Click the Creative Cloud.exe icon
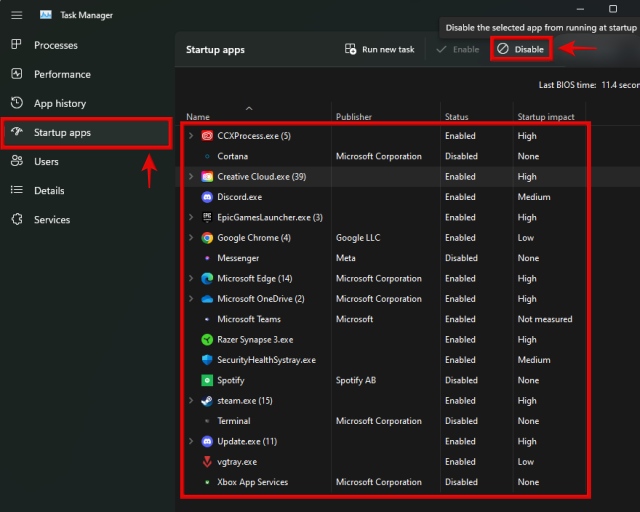Screen dimensions: 640x512 [207, 177]
